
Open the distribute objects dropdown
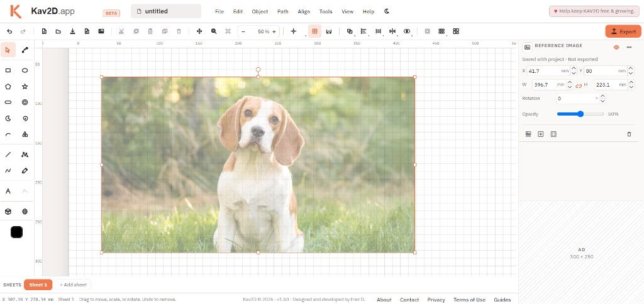click(378, 31)
